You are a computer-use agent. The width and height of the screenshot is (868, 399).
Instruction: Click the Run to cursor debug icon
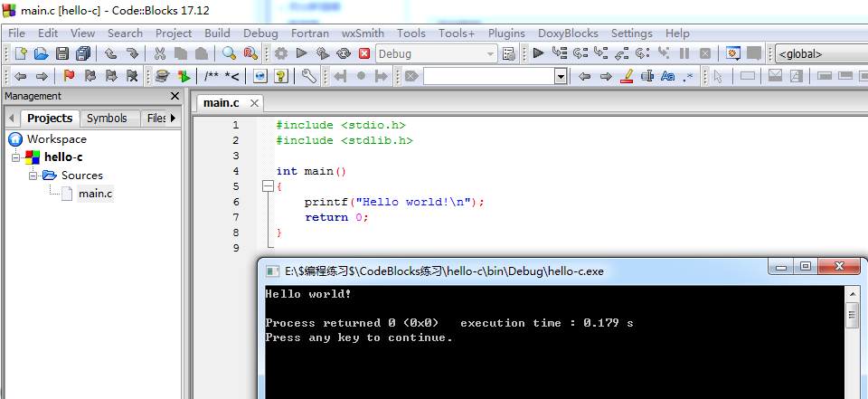(560, 53)
